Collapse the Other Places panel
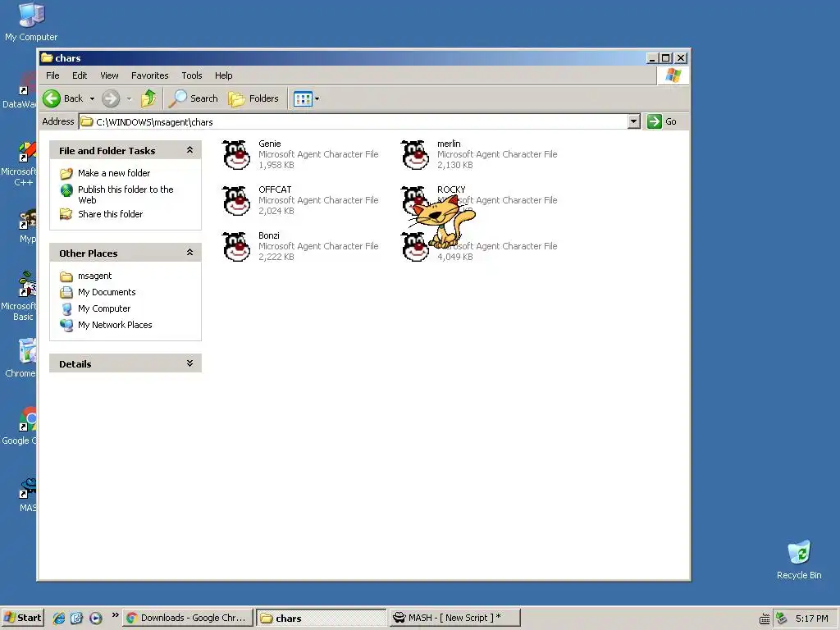 [x=189, y=253]
